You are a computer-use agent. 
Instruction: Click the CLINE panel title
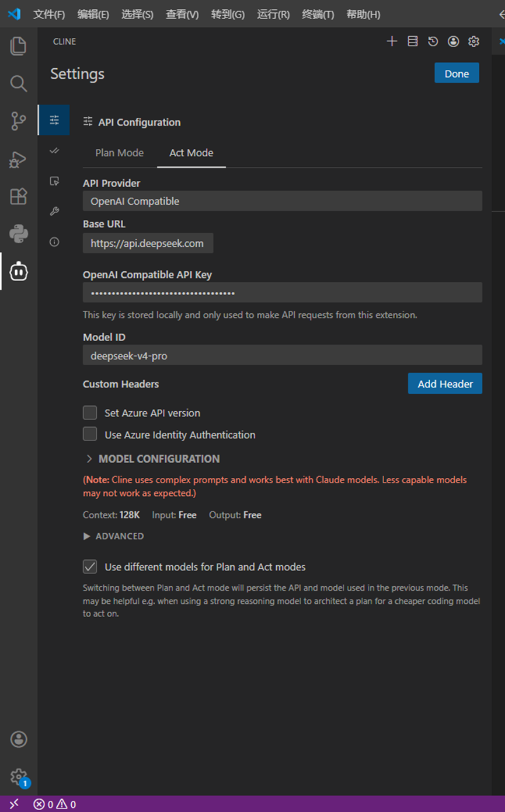(64, 41)
